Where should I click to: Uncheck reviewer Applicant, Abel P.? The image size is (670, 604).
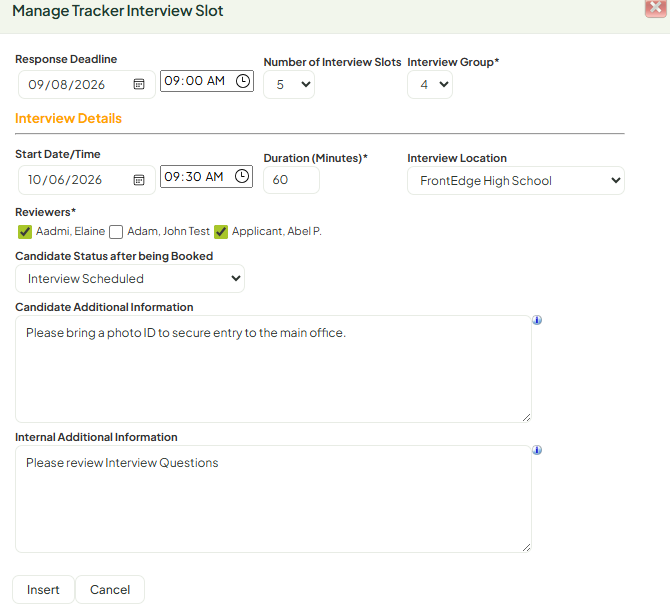click(x=221, y=232)
